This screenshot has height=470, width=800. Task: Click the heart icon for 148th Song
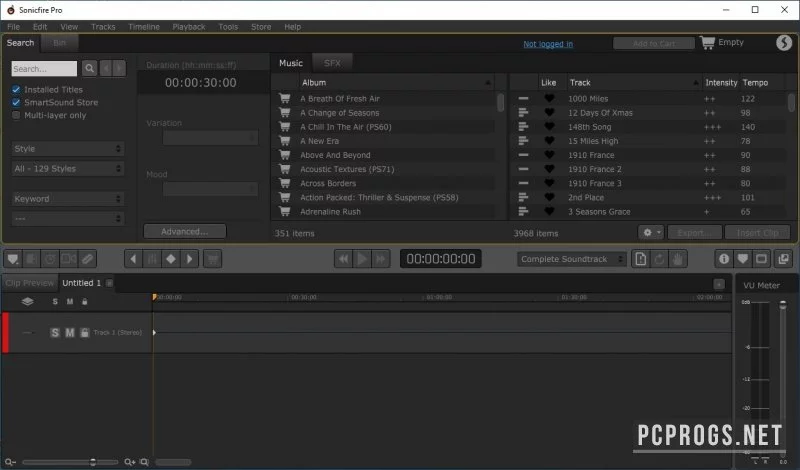coord(549,127)
